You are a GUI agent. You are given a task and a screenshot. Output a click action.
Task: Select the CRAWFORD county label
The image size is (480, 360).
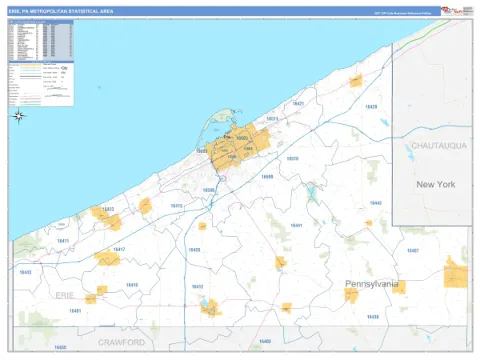pos(121,342)
